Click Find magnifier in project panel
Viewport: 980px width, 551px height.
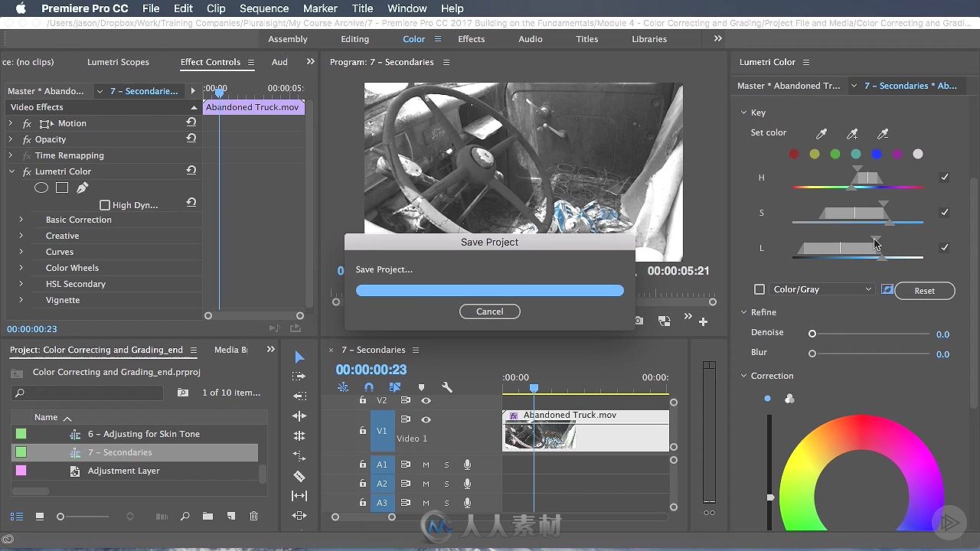185,517
